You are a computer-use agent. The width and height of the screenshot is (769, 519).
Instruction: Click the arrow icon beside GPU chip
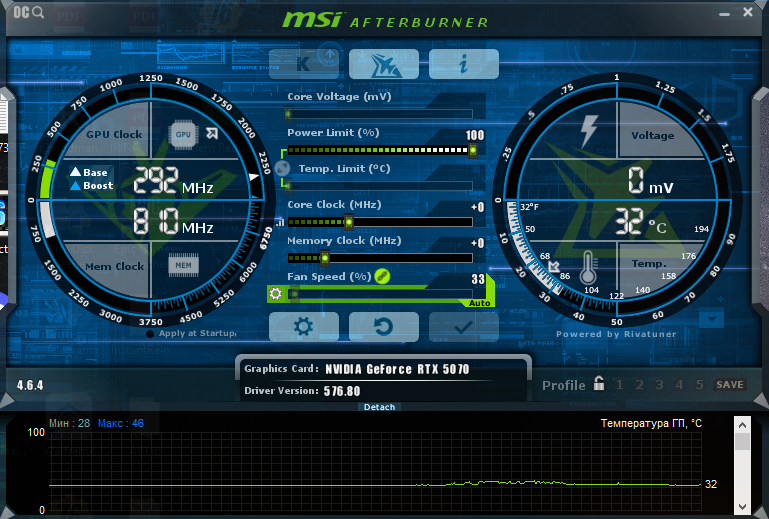click(212, 133)
